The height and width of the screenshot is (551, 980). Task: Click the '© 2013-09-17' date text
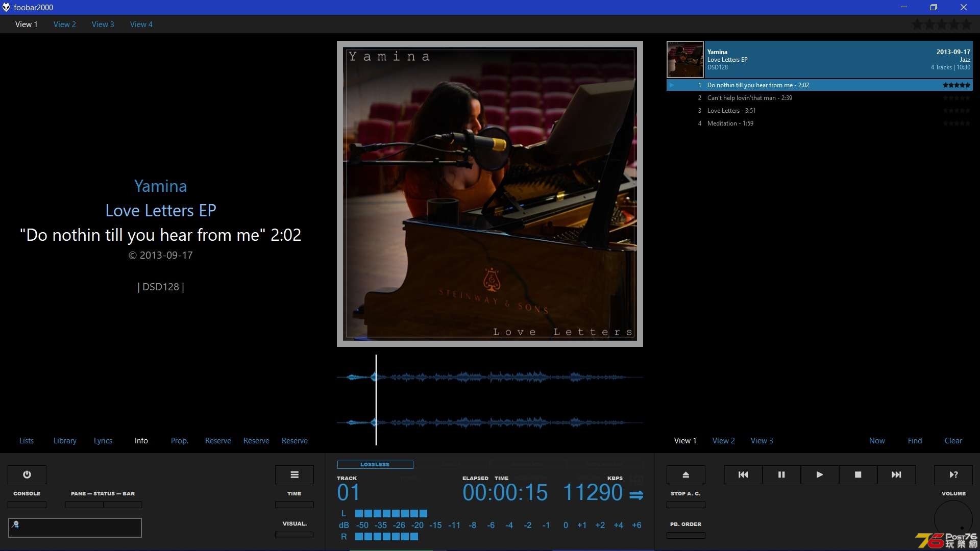point(161,255)
